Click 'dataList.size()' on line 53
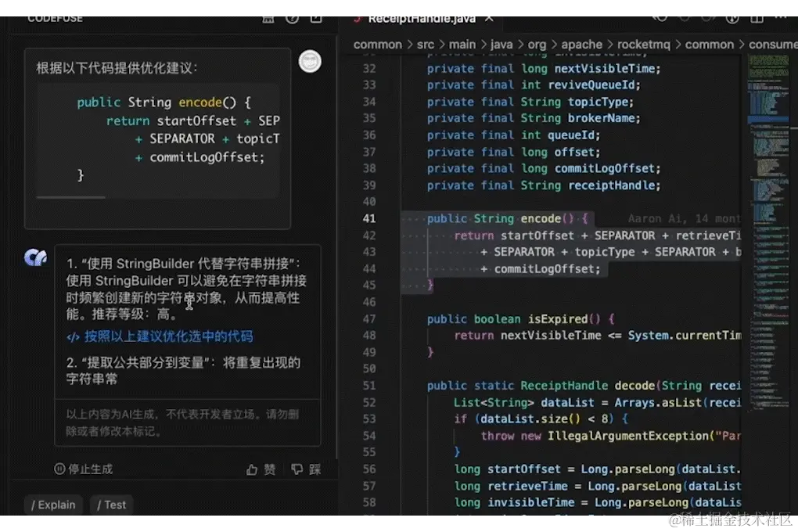The image size is (798, 532). point(530,419)
